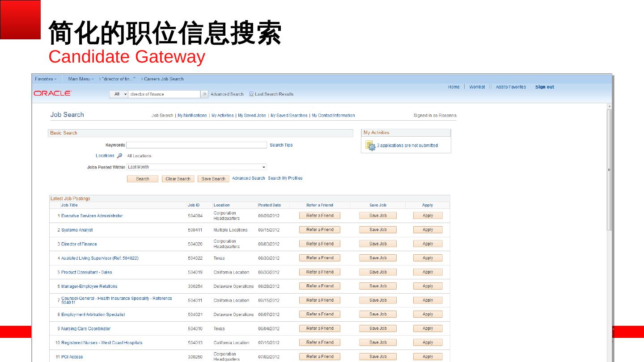Click the Sign out link

click(x=544, y=87)
